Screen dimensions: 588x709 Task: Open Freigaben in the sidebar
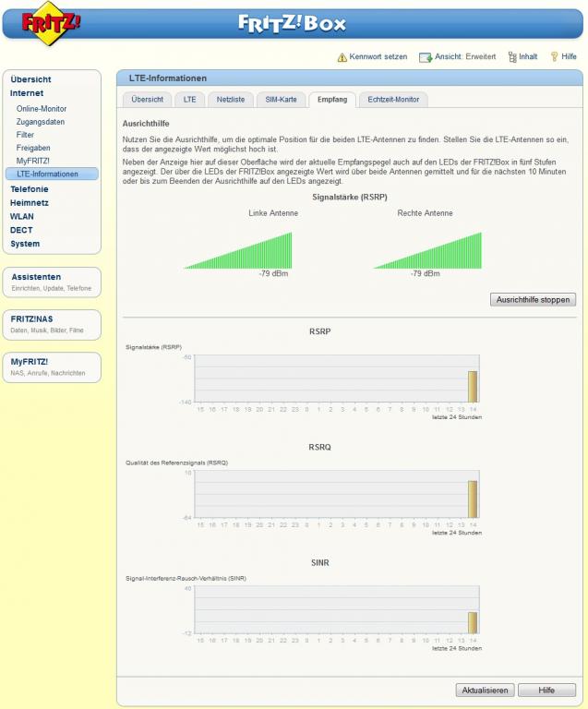tap(33, 148)
